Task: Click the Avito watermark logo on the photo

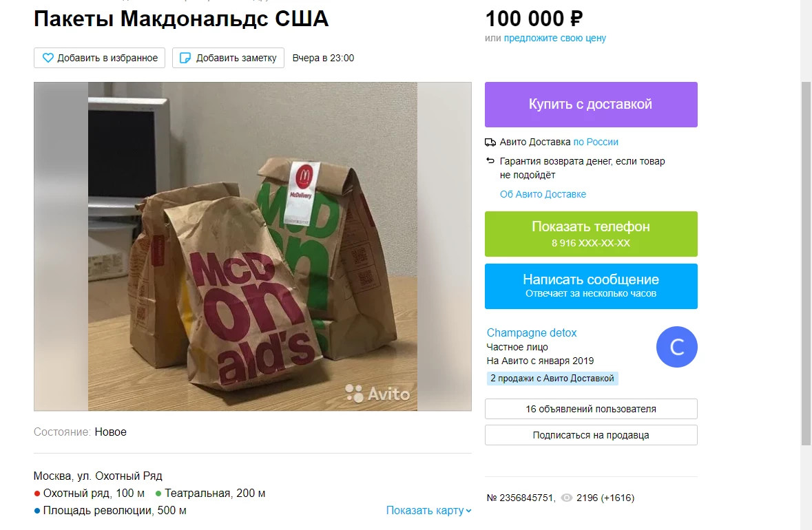Action: coord(377,393)
